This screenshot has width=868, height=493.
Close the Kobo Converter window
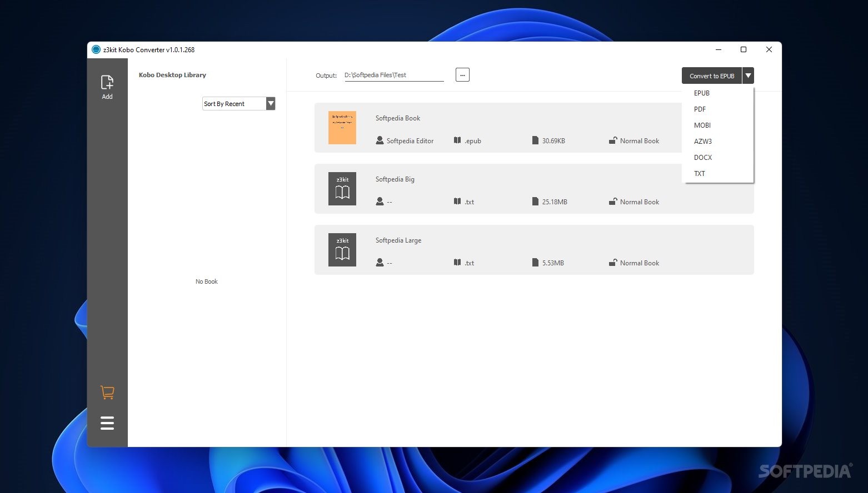click(769, 49)
